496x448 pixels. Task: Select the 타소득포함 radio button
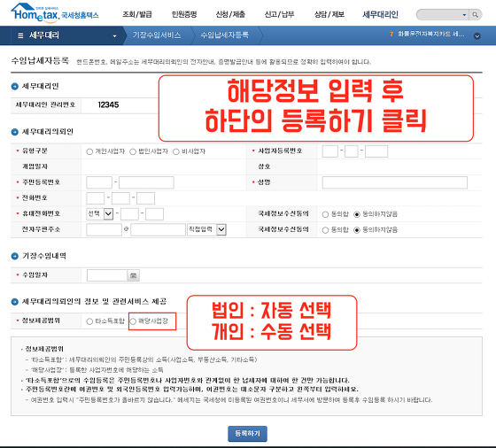point(89,321)
